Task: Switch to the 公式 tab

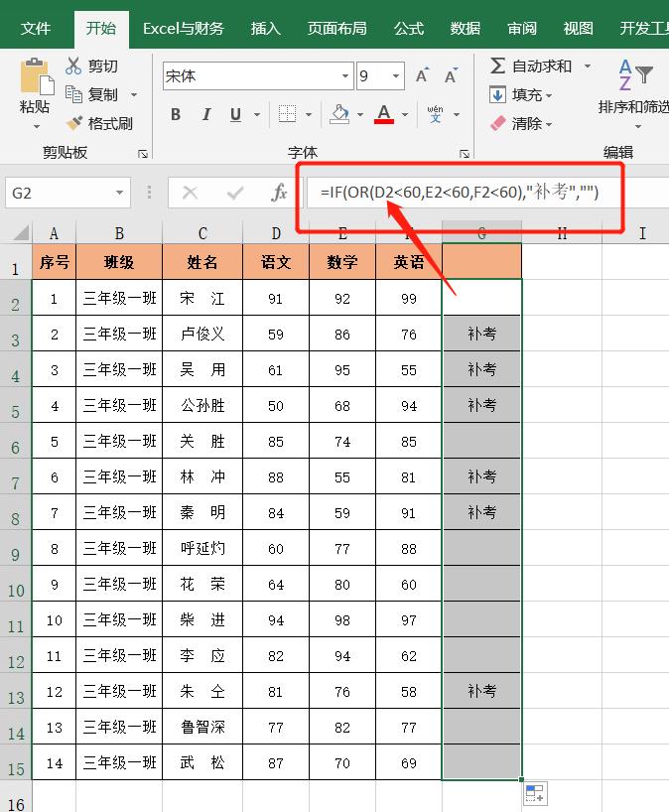Action: 409,28
